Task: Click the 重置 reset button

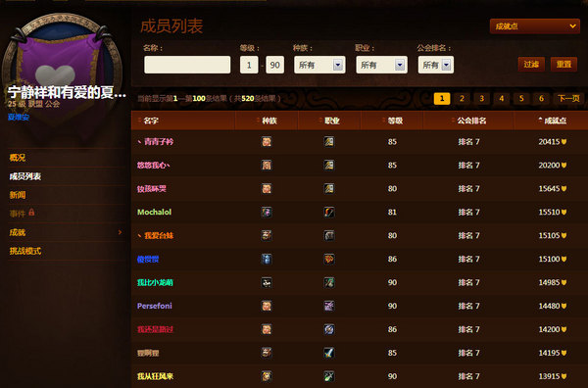Action: [x=563, y=64]
